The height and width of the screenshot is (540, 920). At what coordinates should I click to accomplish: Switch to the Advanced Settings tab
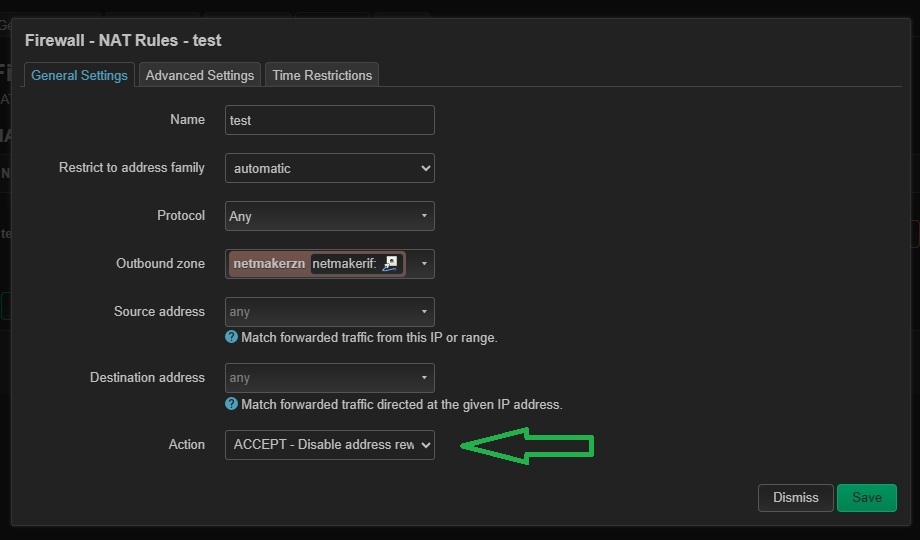200,75
